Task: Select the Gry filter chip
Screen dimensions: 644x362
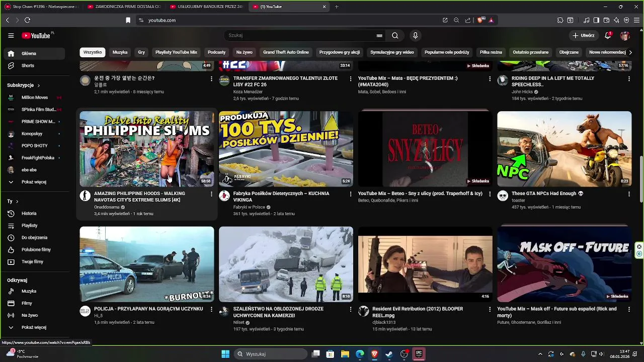Action: click(x=141, y=52)
